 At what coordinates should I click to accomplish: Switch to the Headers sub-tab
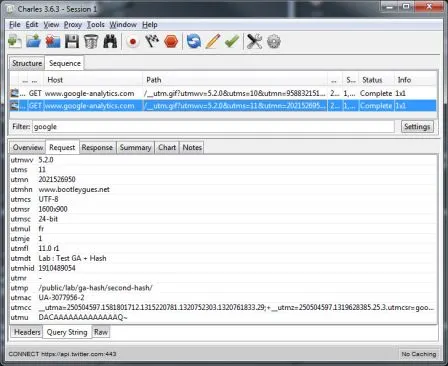coord(27,332)
